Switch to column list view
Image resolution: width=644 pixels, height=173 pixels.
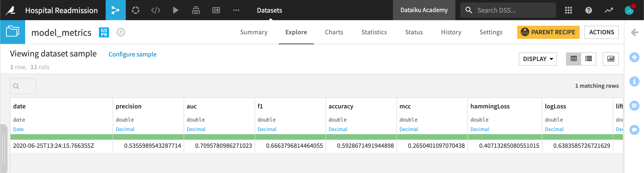[588, 59]
